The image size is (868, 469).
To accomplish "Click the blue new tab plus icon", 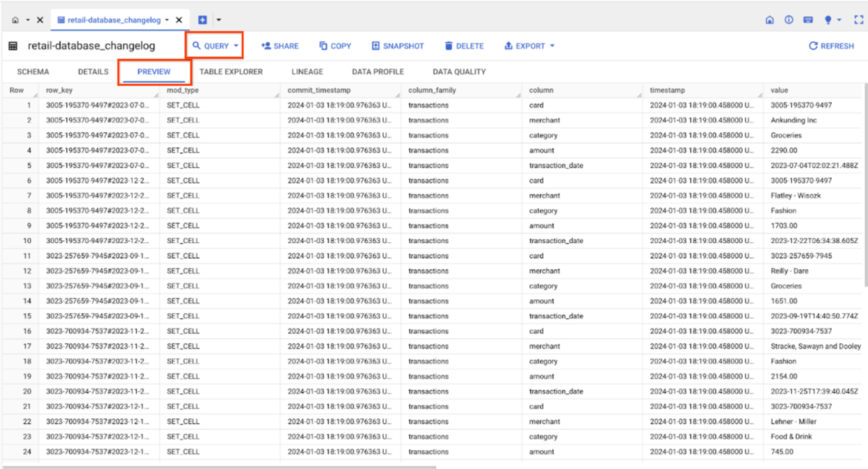I will 203,20.
